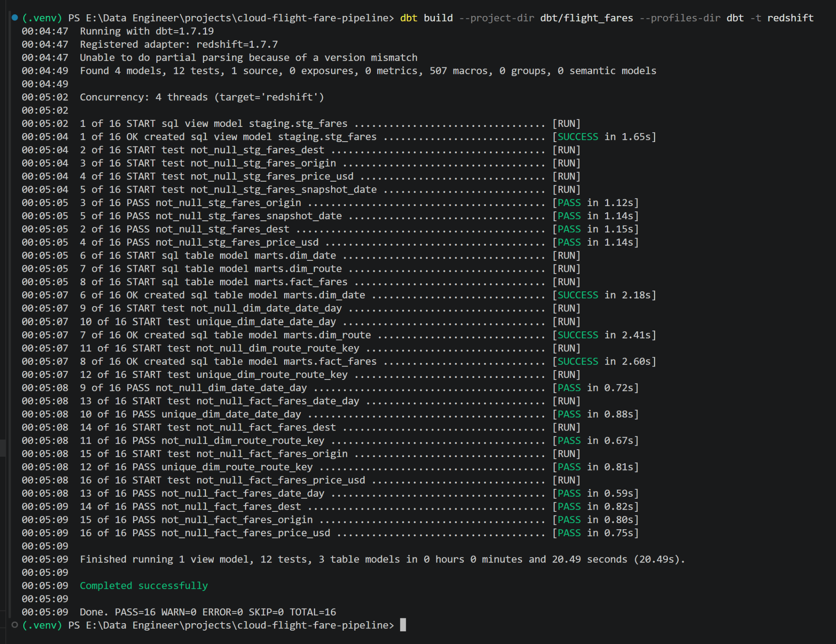This screenshot has width=836, height=644.
Task: Click '4 of 16 START test not_null_stg_fares_price_usd'
Action: click(217, 176)
